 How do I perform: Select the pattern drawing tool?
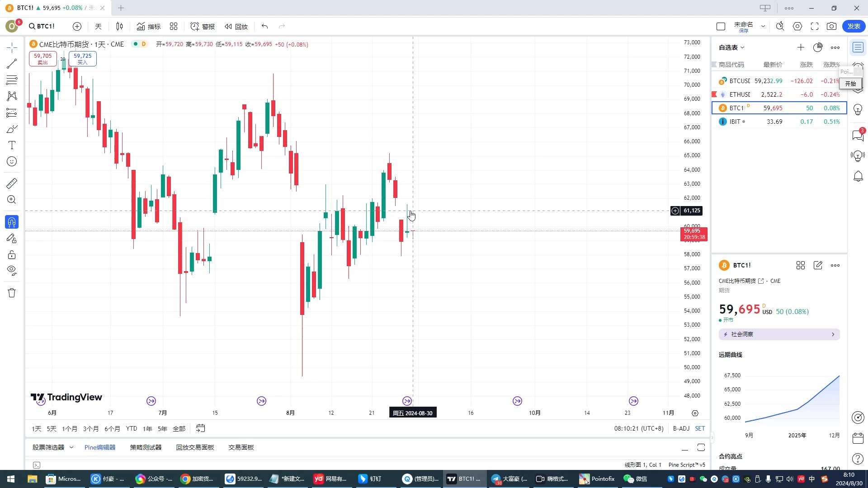click(12, 96)
